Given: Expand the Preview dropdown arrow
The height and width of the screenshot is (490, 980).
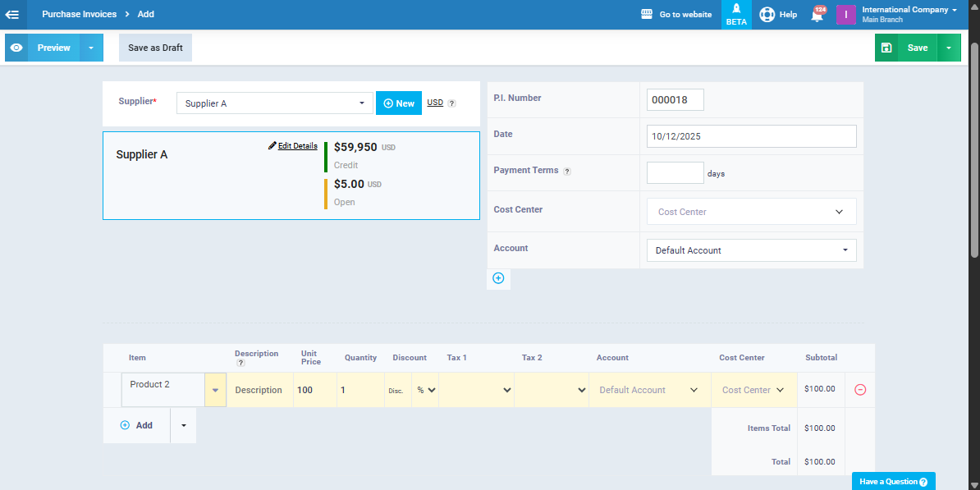Looking at the screenshot, I should 91,48.
